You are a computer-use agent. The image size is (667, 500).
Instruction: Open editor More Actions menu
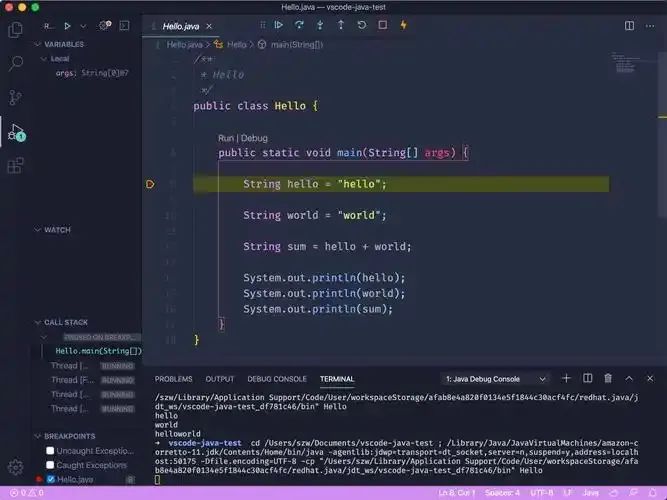click(x=650, y=26)
